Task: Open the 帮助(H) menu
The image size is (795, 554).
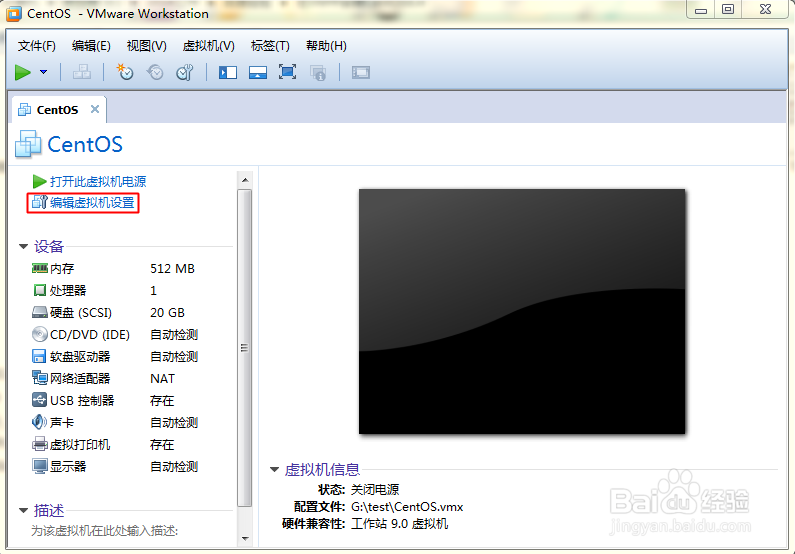Action: (326, 46)
